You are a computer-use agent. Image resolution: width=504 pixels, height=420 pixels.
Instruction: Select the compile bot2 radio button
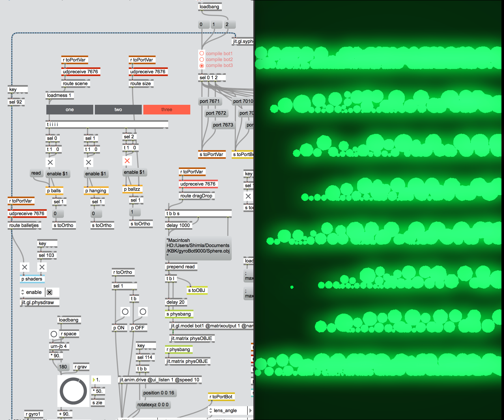(202, 59)
